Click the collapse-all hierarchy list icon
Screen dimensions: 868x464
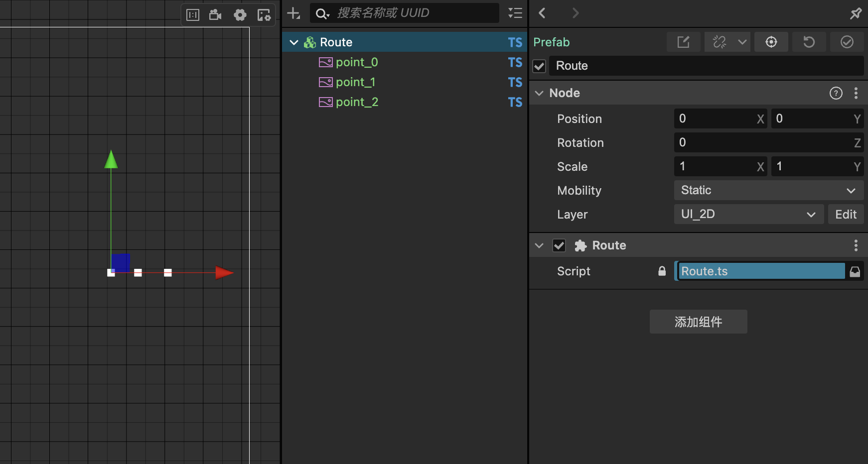515,13
